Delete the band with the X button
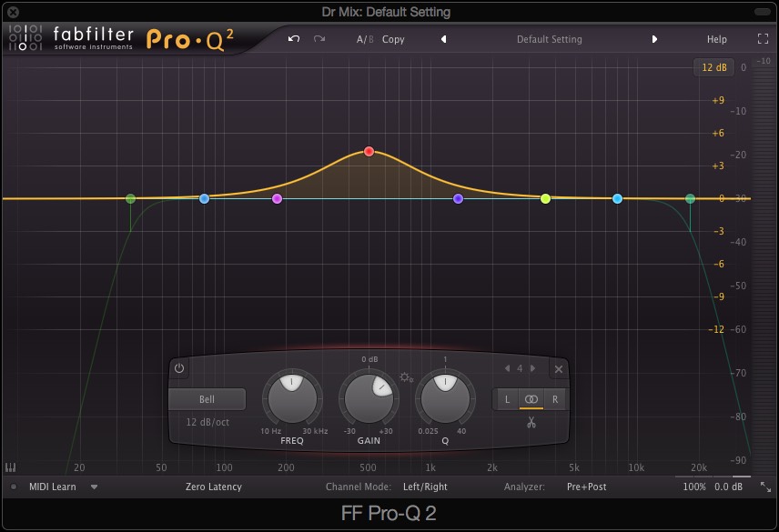The width and height of the screenshot is (779, 532). 559,368
